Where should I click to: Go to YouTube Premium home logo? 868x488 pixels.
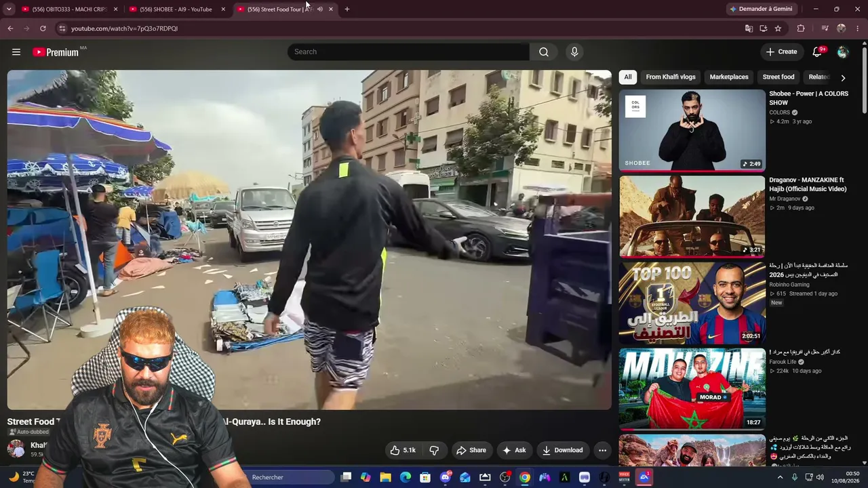point(56,52)
